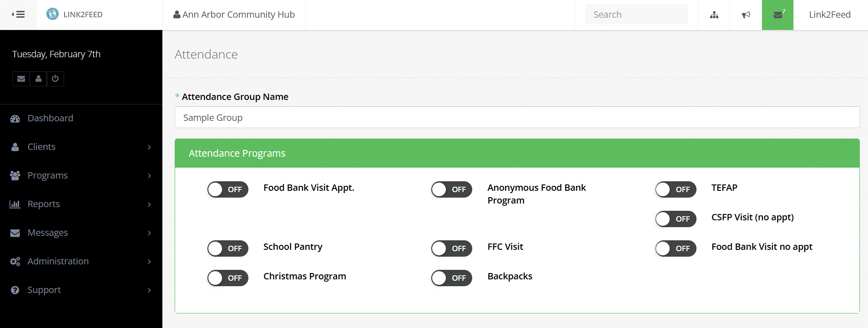Screen dimensions: 868x328
Task: Open the organization hierarchy icon in top bar
Action: pos(714,15)
